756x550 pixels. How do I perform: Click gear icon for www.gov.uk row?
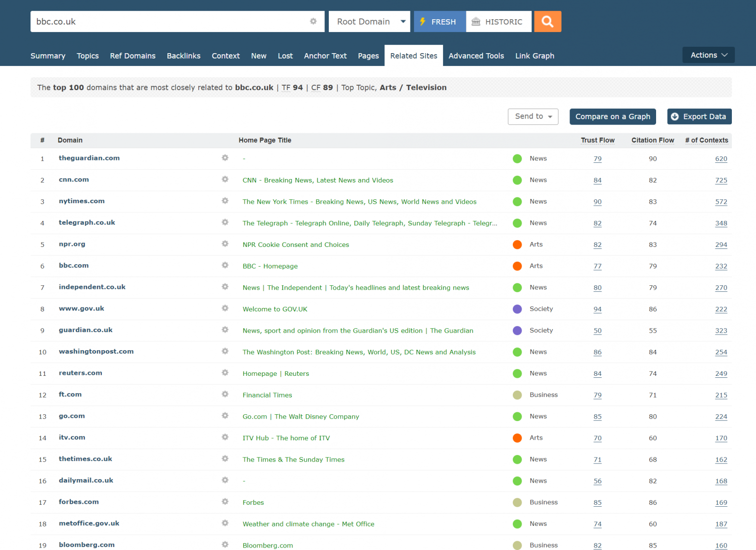[225, 308]
